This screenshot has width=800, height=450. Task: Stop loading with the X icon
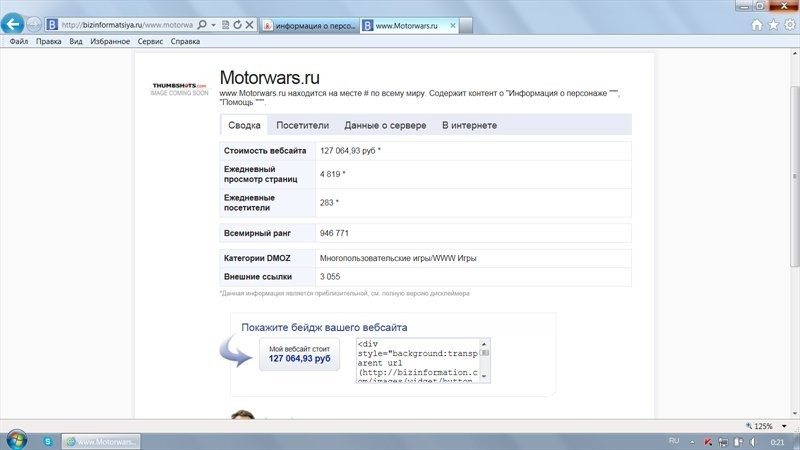tap(249, 24)
